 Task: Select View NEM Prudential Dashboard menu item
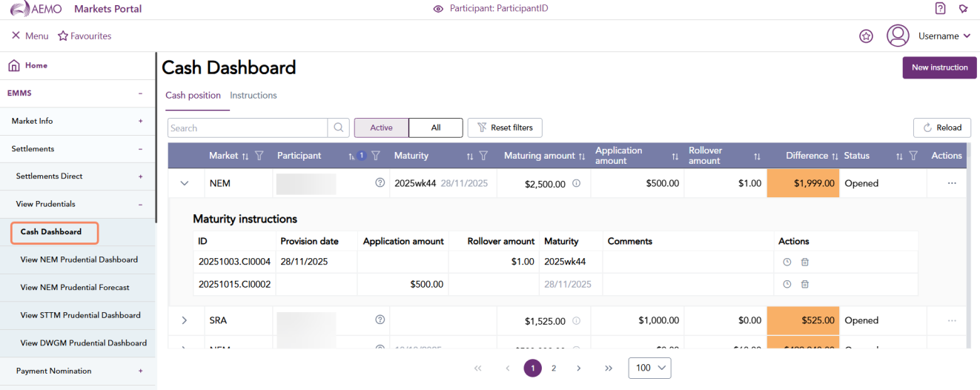pos(79,260)
